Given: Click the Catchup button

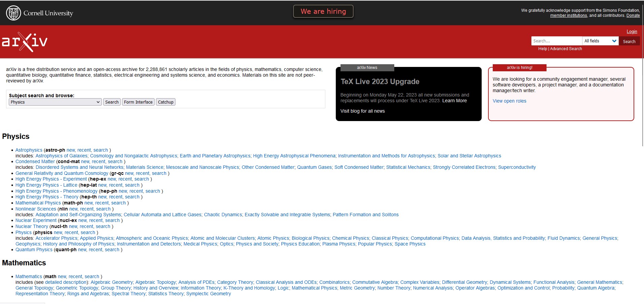Looking at the screenshot, I should [x=166, y=102].
